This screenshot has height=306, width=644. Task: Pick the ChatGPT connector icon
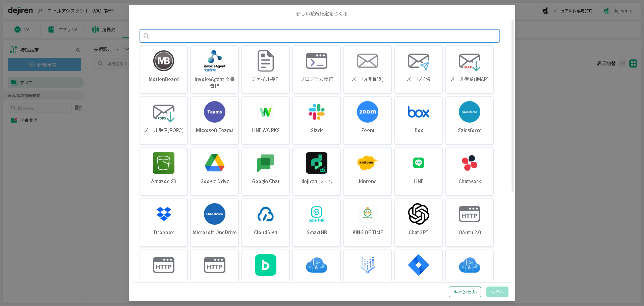[x=418, y=214]
